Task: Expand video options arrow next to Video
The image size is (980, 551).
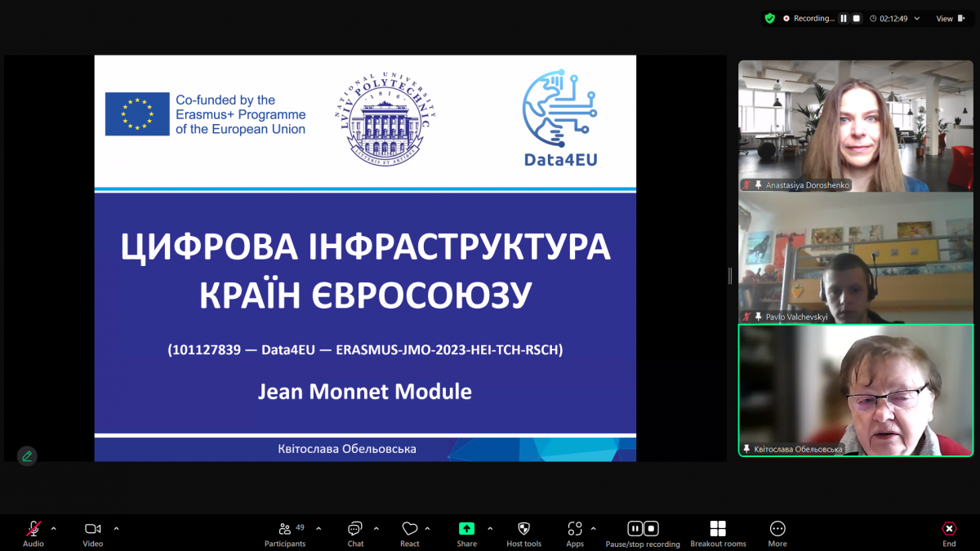Action: coord(116,528)
